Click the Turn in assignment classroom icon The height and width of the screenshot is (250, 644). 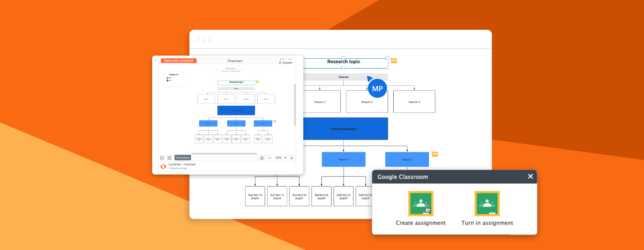(x=487, y=204)
